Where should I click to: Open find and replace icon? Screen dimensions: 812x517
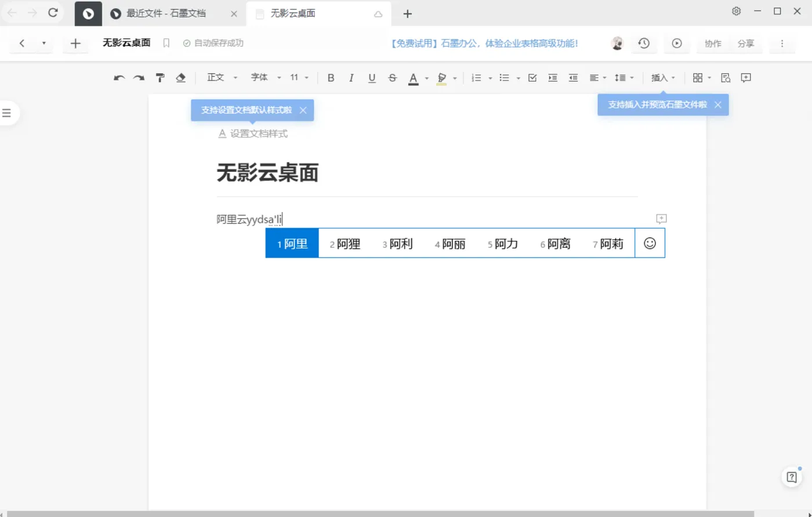coord(726,78)
